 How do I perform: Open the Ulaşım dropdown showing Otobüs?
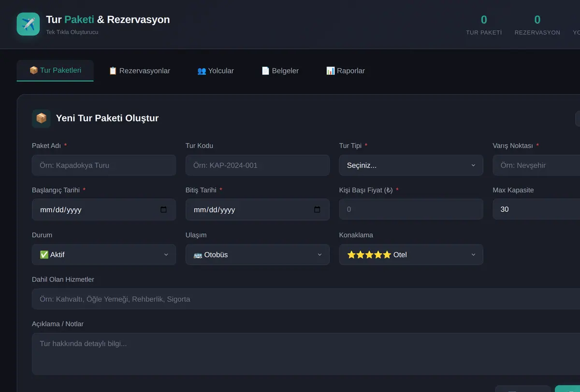[x=258, y=255]
